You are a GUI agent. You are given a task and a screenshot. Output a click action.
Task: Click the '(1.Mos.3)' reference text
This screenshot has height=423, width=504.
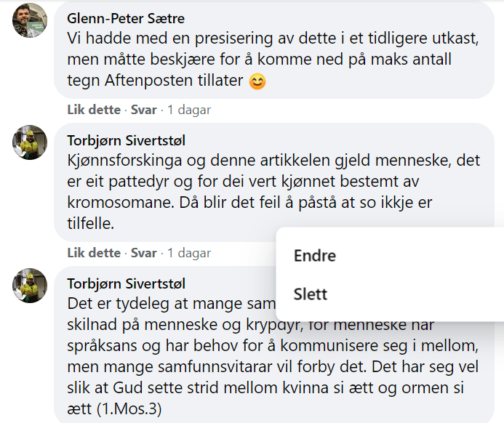(128, 409)
